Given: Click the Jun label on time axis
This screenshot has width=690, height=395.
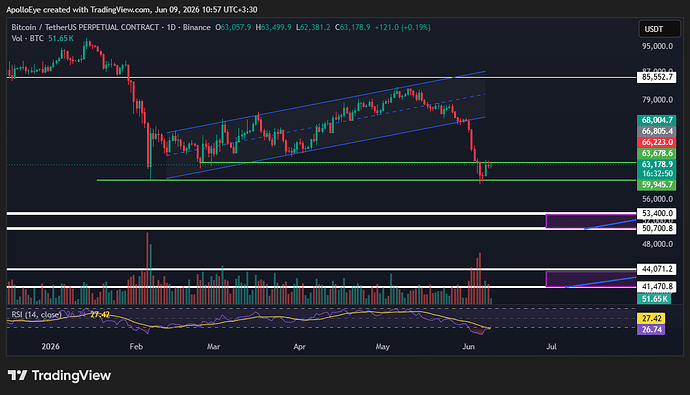Looking at the screenshot, I should pos(469,347).
